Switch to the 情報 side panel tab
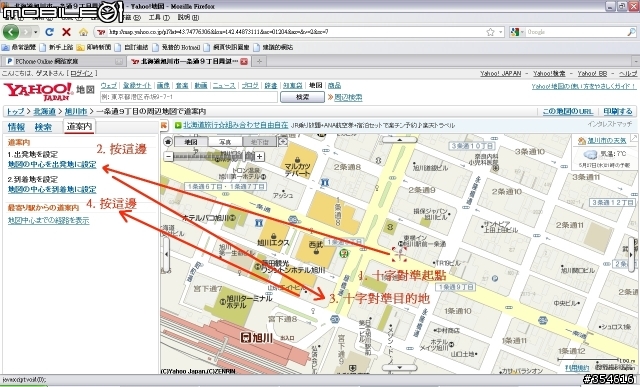 [x=16, y=127]
